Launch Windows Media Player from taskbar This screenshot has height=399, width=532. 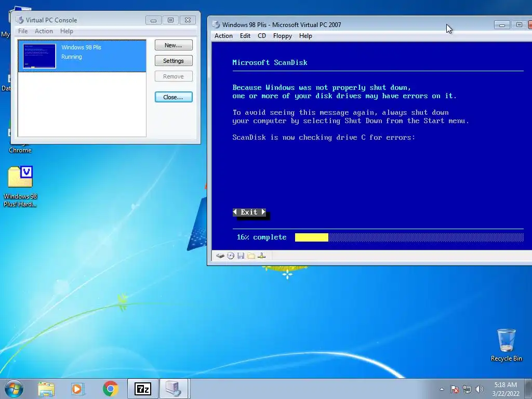click(x=78, y=389)
